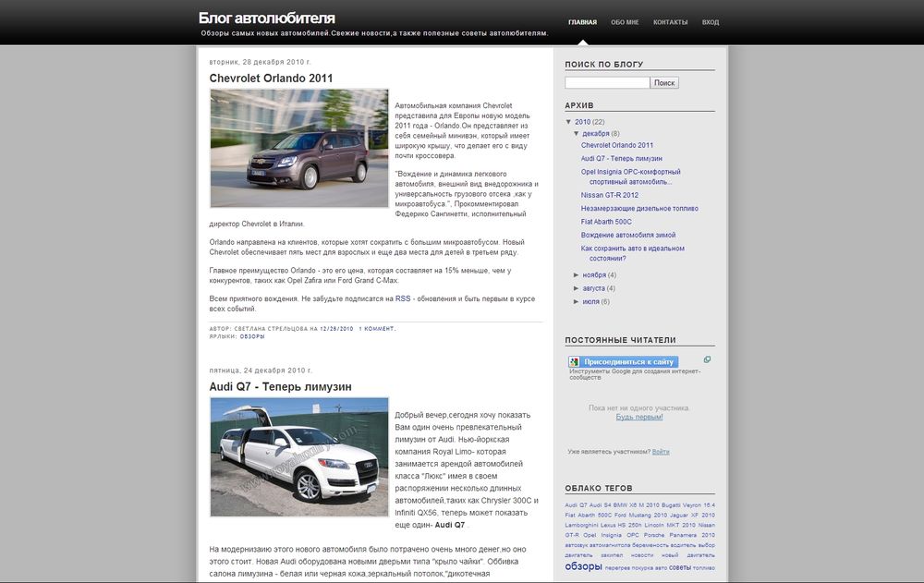Click the date пятница, 24 декабря 2010 г.
Image resolution: width=924 pixels, height=583 pixels.
pyautogui.click(x=261, y=370)
